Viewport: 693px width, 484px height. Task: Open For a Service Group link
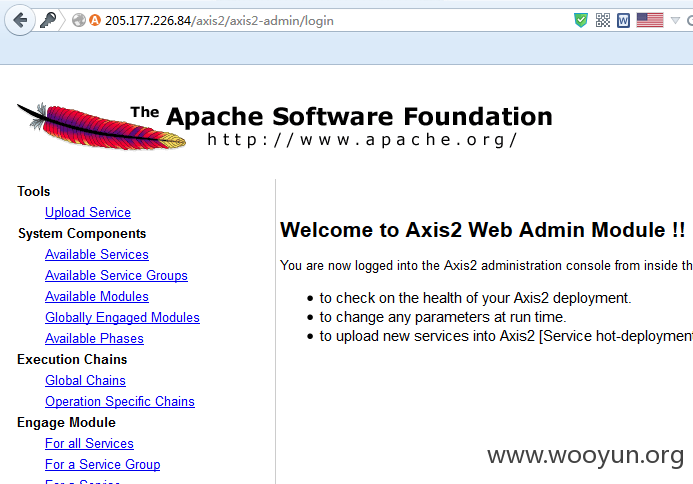(103, 465)
